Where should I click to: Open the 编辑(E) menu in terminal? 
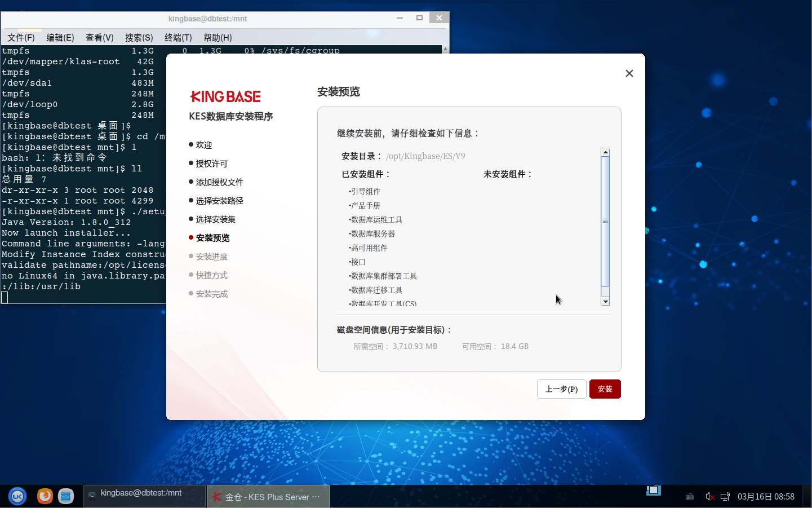point(60,38)
